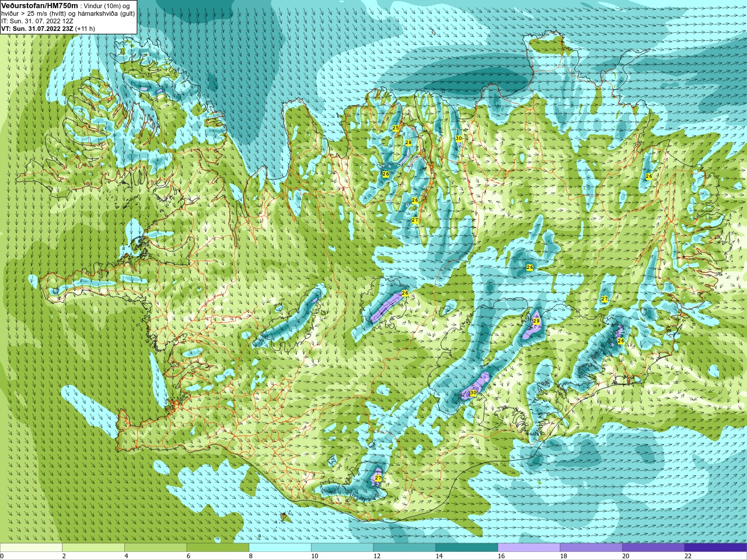Select the 16–18 m/s lavender legend swatch
Image resolution: width=747 pixels, height=560 pixels.
click(x=529, y=547)
